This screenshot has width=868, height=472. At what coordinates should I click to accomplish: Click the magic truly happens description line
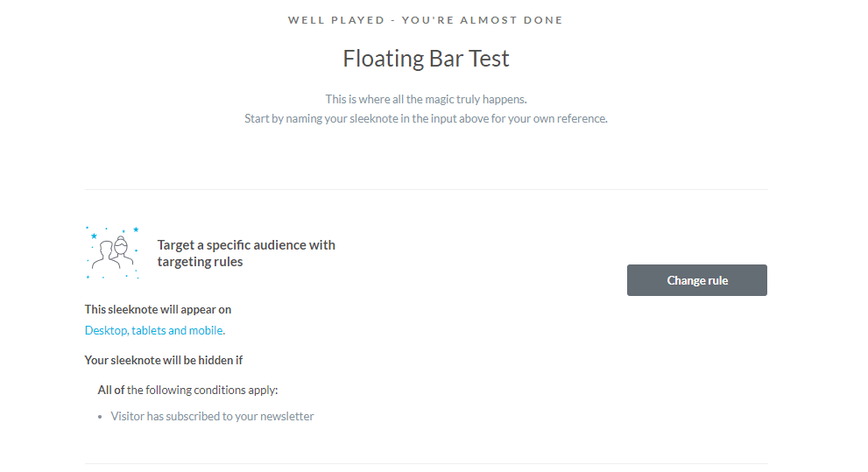[426, 99]
